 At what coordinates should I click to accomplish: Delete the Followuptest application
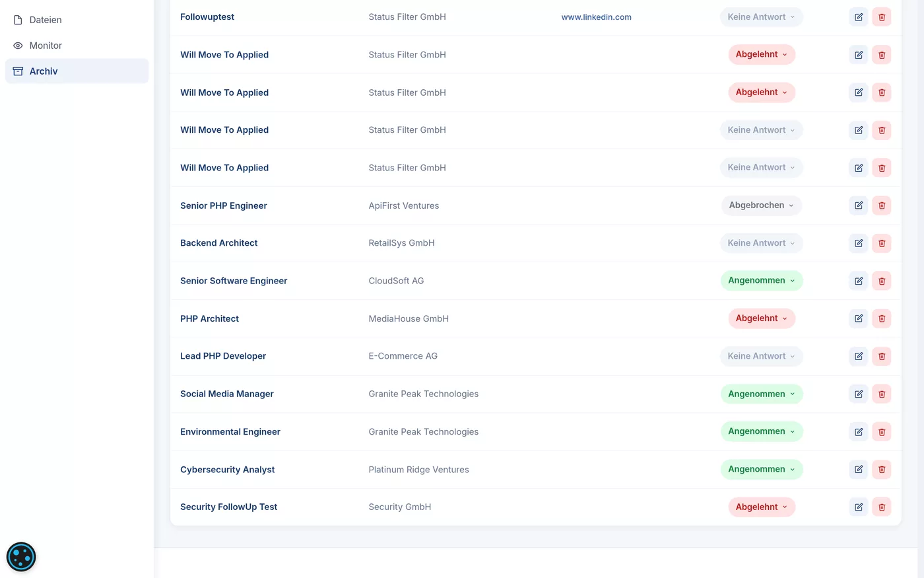(882, 17)
